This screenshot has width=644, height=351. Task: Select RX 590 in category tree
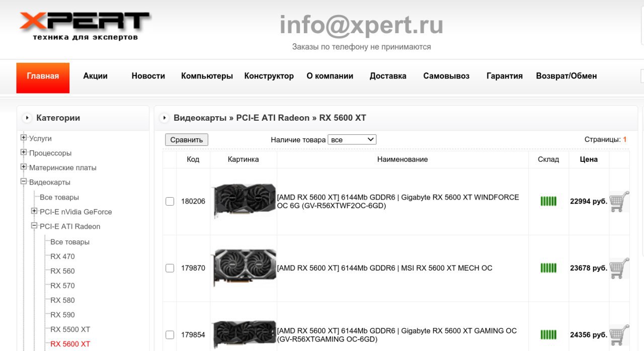(62, 315)
